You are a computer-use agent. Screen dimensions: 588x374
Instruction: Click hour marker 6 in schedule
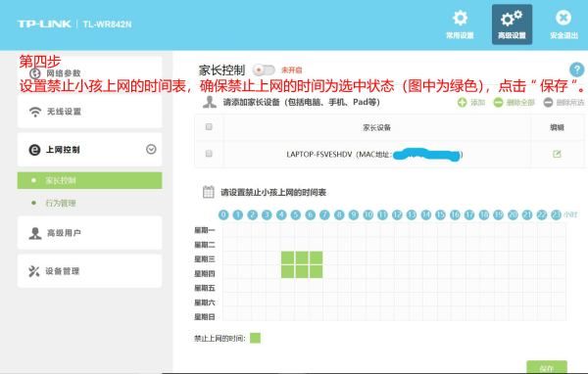tap(310, 214)
